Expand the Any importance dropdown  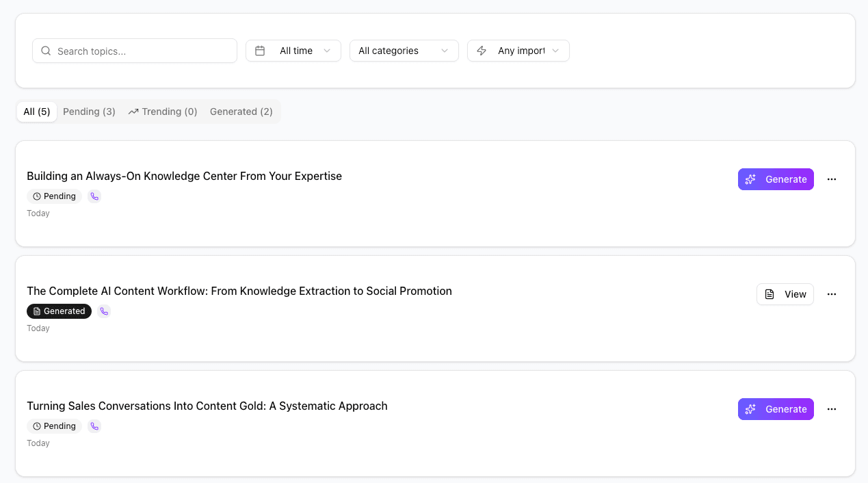click(x=518, y=50)
